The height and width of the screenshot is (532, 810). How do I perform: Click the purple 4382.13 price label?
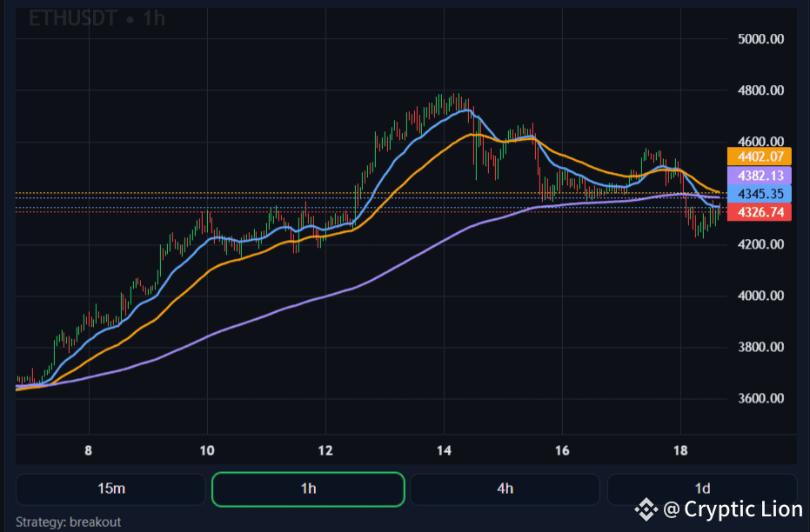(760, 176)
